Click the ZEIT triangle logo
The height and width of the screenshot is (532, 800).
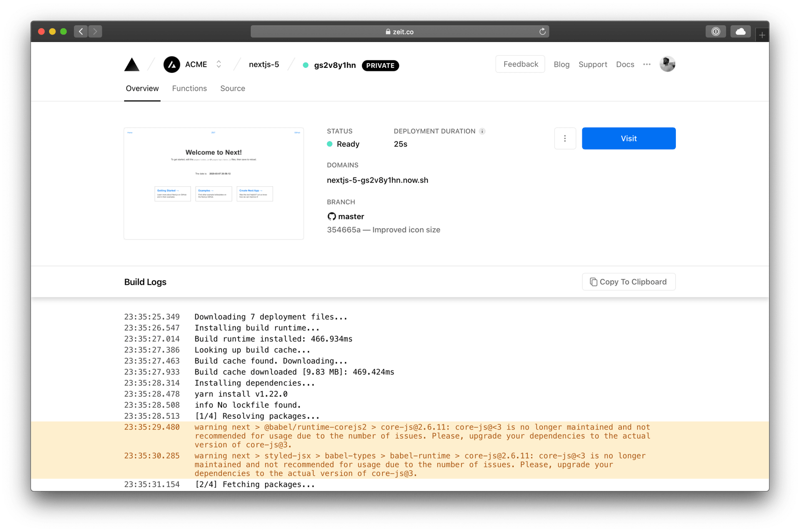(132, 65)
